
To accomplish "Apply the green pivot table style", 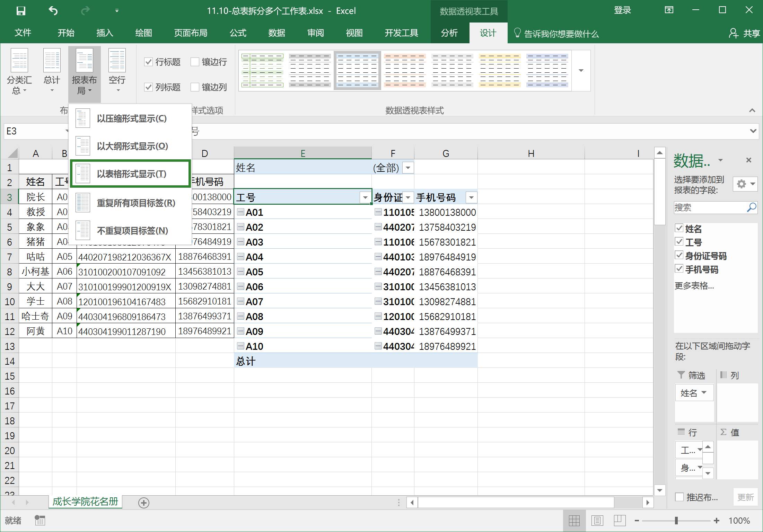I will [x=262, y=70].
